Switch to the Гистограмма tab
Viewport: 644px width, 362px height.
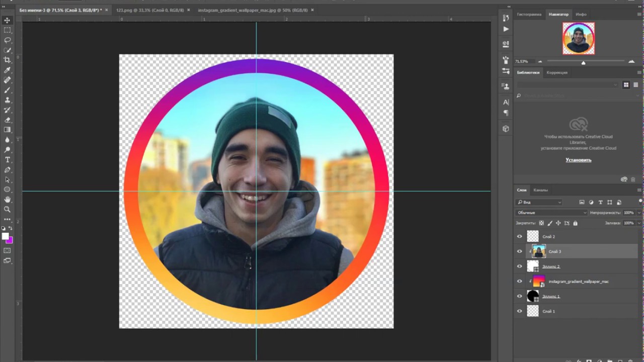529,14
